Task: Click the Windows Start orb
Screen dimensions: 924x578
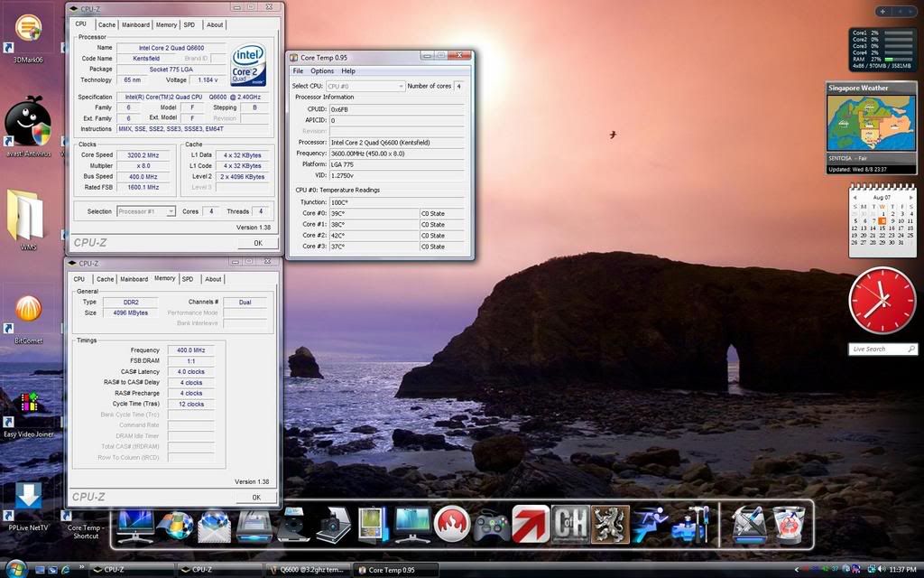Action: click(x=15, y=569)
